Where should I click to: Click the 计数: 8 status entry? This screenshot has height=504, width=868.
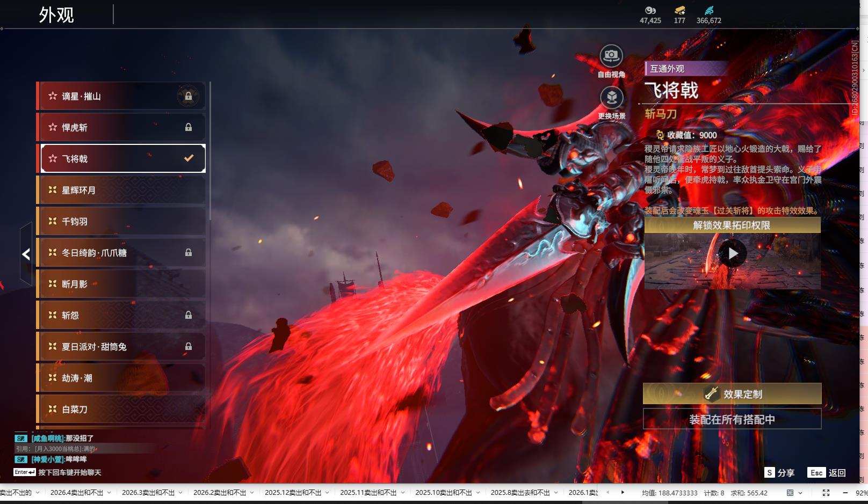714,493
